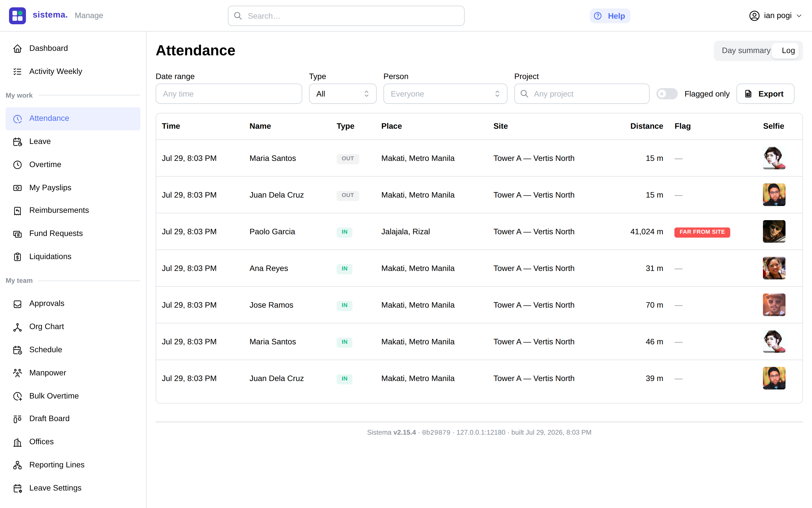
Task: Open Attendance in the sidebar
Action: click(x=73, y=119)
